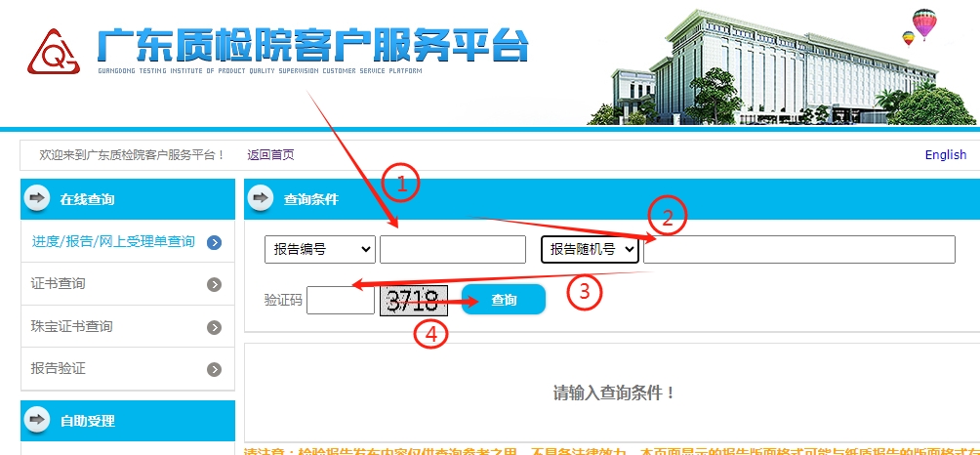Focus the report number field after 报告编号

[452, 250]
